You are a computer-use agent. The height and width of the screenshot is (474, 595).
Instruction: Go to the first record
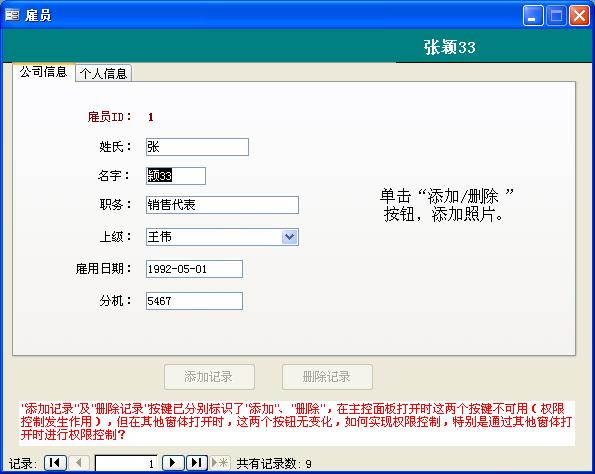[55, 463]
